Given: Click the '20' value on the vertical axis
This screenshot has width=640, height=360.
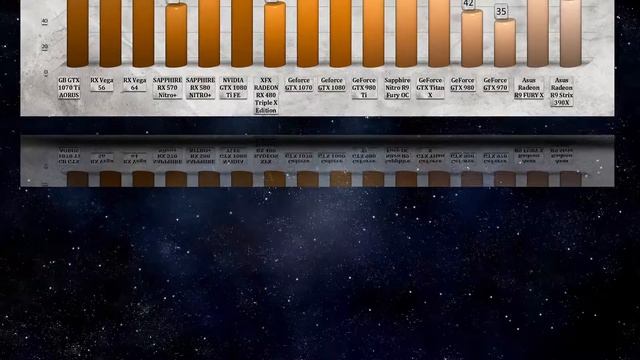Looking at the screenshot, I should point(44,47).
